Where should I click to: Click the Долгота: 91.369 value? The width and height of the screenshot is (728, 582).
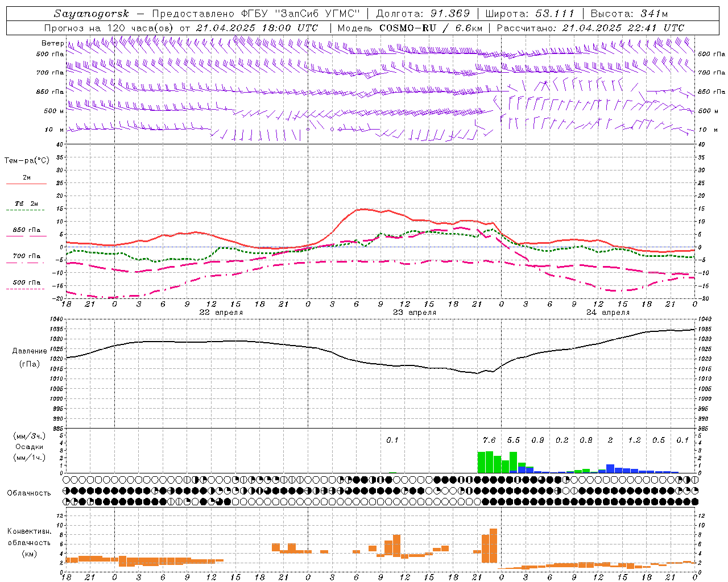(x=423, y=14)
